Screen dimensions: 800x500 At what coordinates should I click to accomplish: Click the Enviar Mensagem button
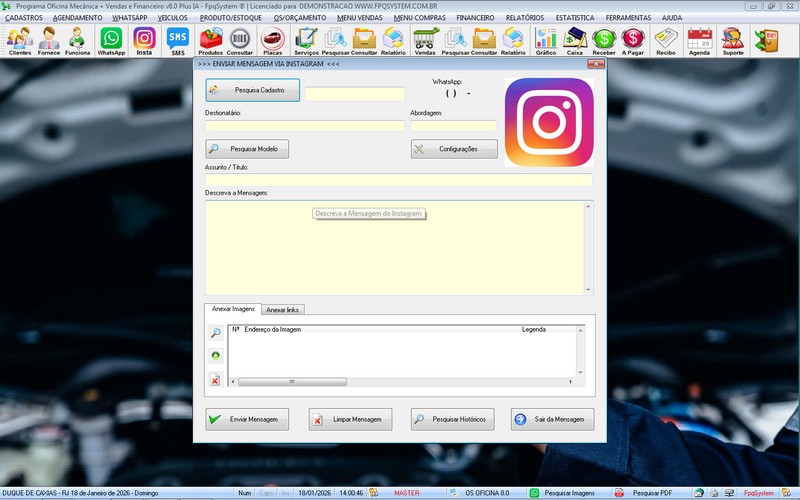247,419
